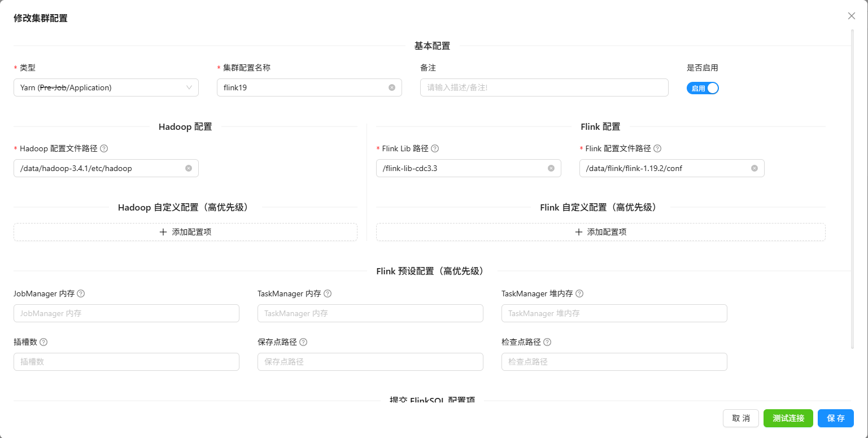Toggle the 是否启用 switch

[703, 88]
